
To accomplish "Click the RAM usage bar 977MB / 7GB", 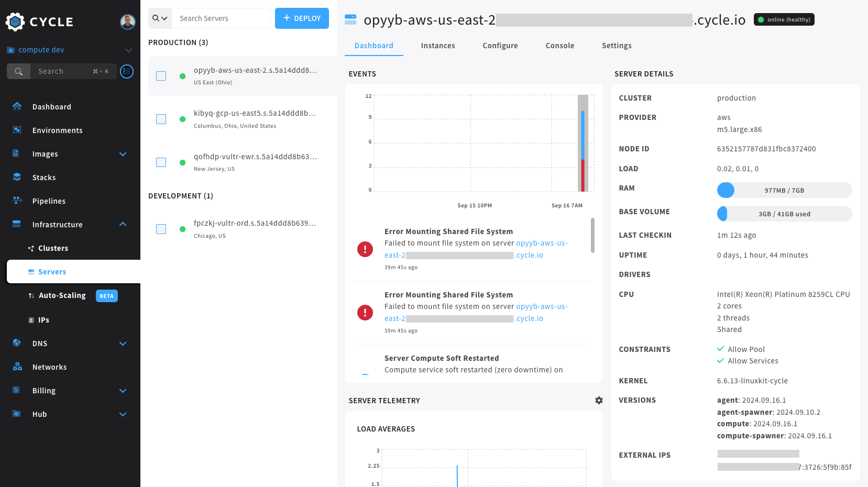I will (x=784, y=190).
